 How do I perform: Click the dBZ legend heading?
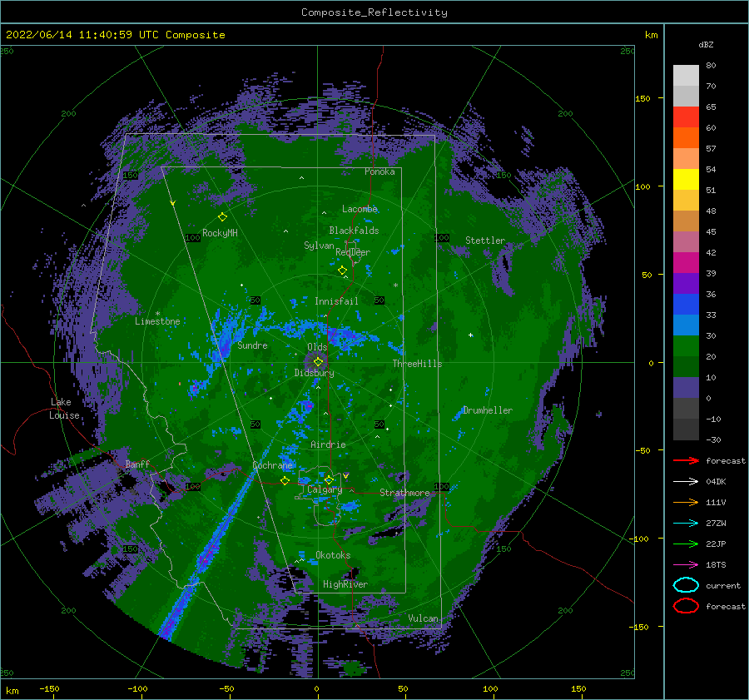(x=706, y=44)
